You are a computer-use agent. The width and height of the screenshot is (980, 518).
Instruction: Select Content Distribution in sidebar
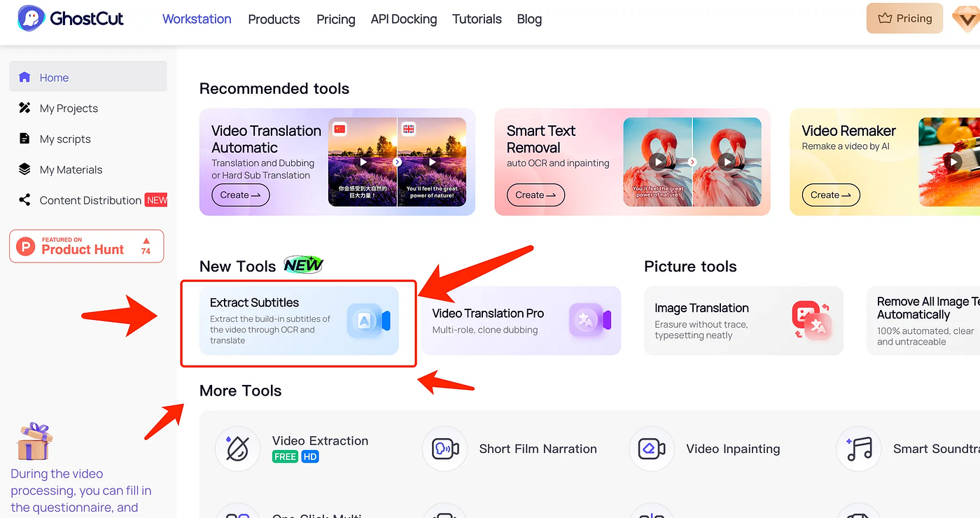point(88,200)
